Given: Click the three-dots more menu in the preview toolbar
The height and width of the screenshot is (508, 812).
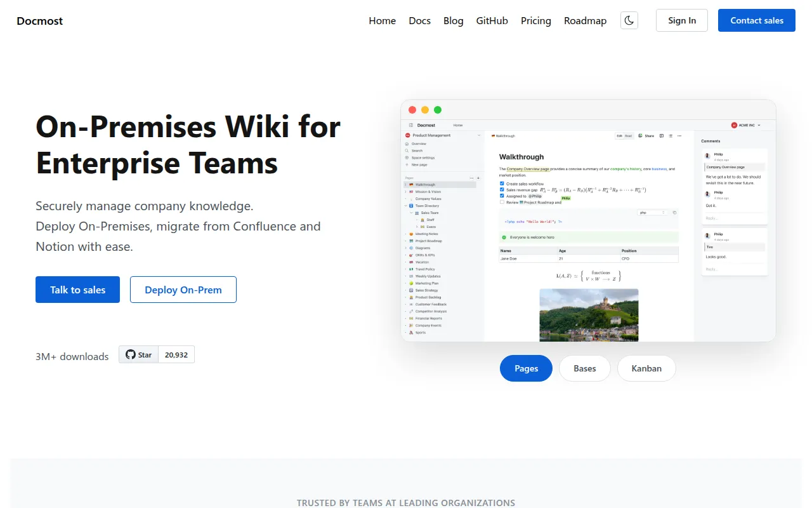Looking at the screenshot, I should [x=679, y=136].
